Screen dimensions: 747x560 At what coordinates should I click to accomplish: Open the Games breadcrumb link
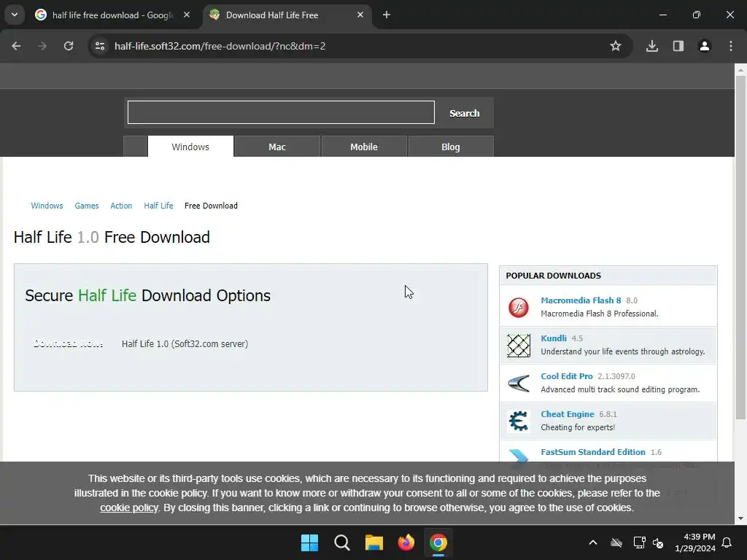coord(87,206)
